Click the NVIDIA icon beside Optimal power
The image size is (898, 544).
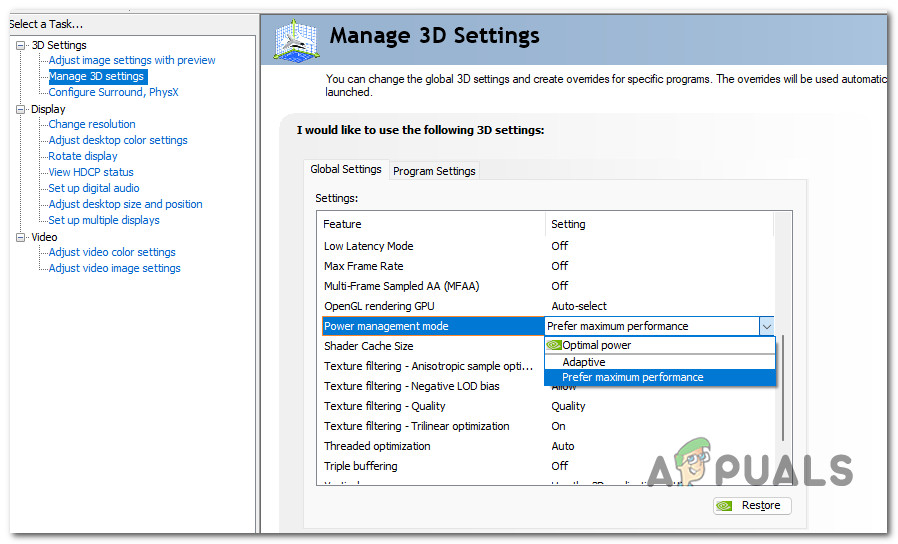(554, 345)
